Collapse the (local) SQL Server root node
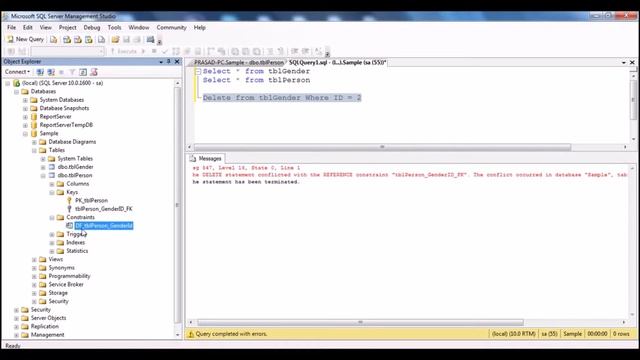This screenshot has height=360, width=640. (x=8, y=83)
